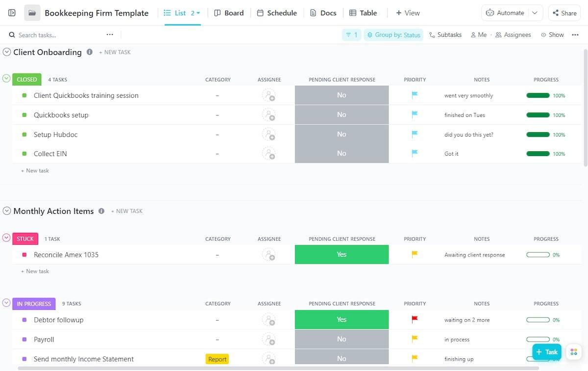Toggle the status square for Collect EIN
Screen dimensions: 588x371
(x=24, y=154)
